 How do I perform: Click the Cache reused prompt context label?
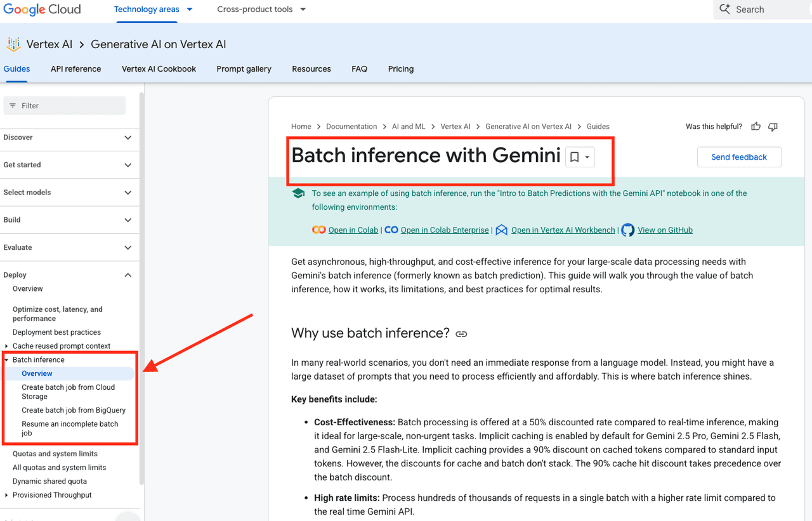coord(62,346)
